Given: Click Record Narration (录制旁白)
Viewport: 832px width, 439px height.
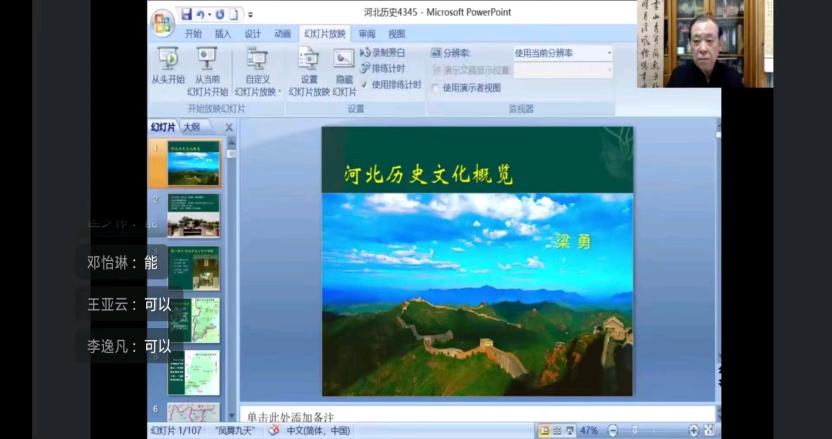Looking at the screenshot, I should click(x=383, y=52).
